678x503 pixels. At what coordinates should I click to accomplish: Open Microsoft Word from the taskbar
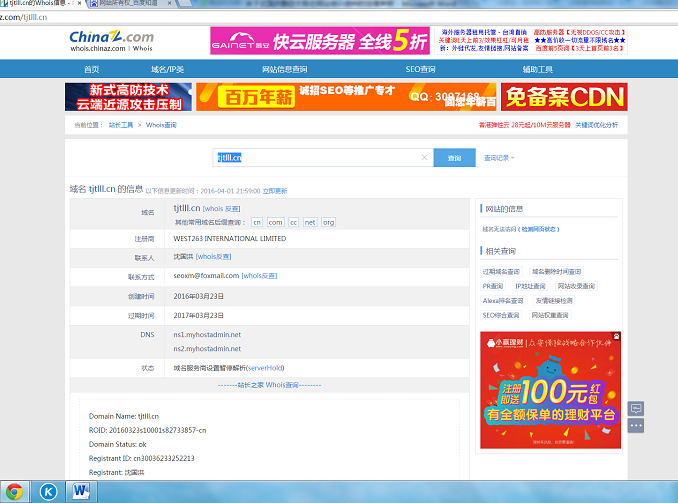click(80, 491)
